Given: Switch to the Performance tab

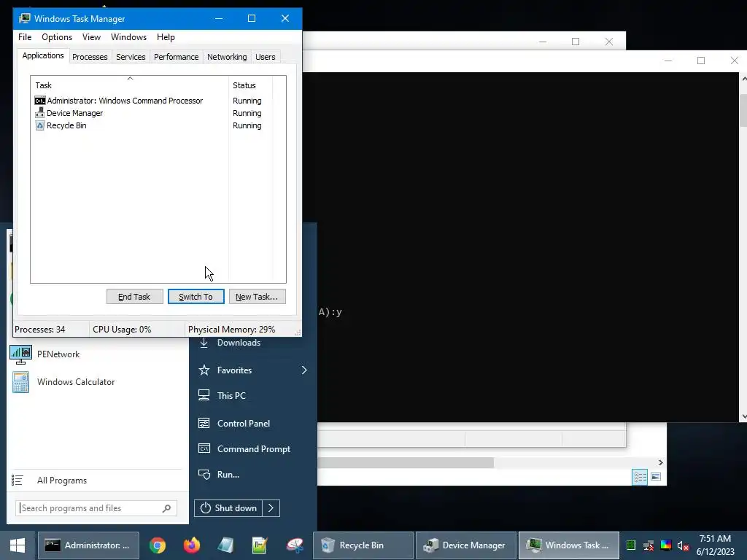Looking at the screenshot, I should pos(177,57).
